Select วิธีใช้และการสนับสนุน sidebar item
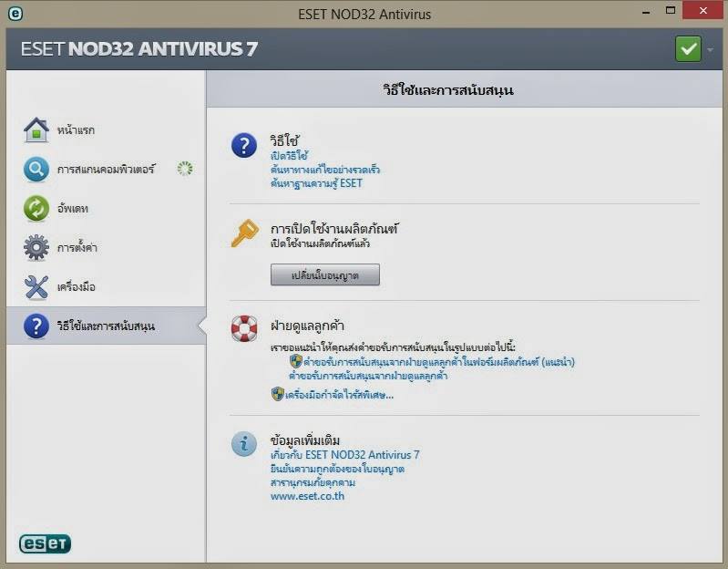728x569 pixels. coord(107,326)
